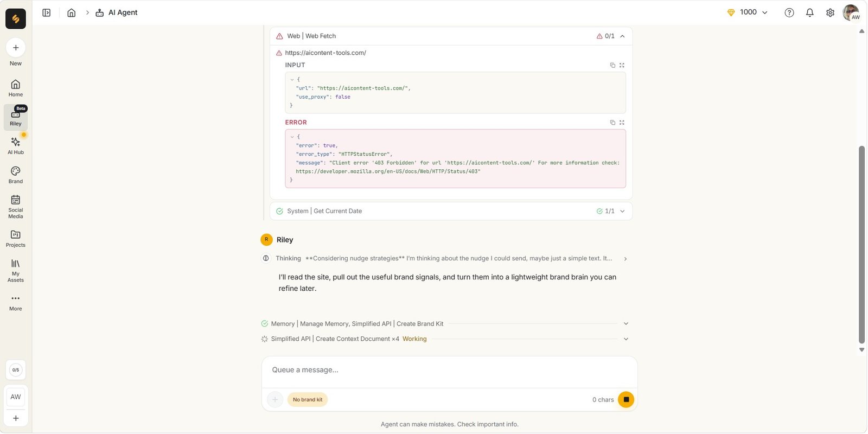This screenshot has height=434, width=868.
Task: Open notifications bell
Action: 810,12
